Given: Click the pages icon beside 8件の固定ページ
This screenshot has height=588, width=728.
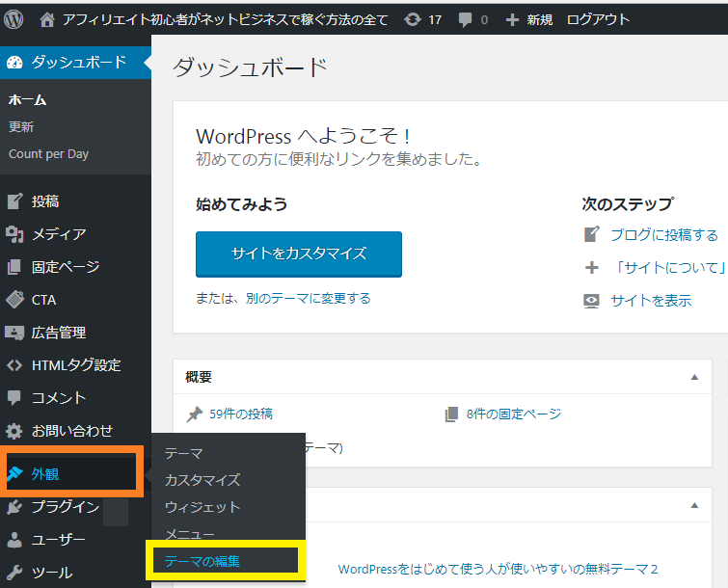Looking at the screenshot, I should pyautogui.click(x=451, y=414).
